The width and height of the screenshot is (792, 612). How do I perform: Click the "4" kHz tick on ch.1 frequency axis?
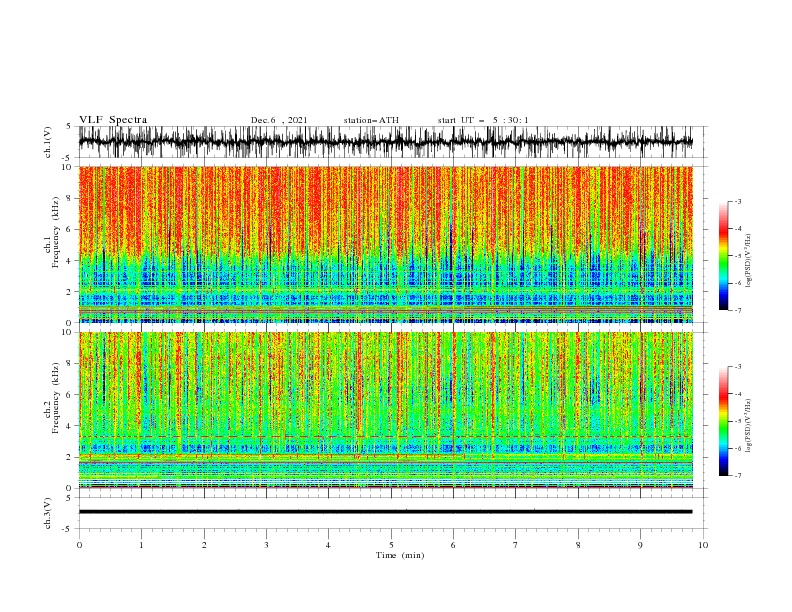pyautogui.click(x=69, y=261)
